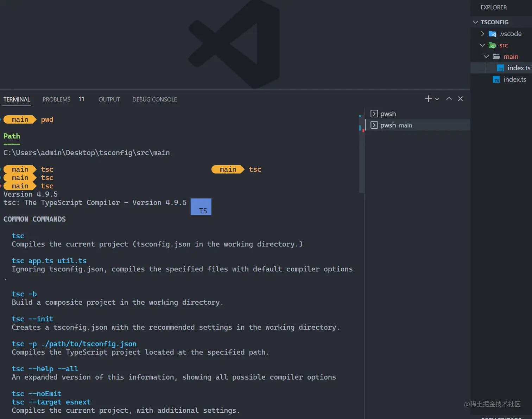Click the green src folder icon
This screenshot has height=419, width=532.
tap(493, 45)
